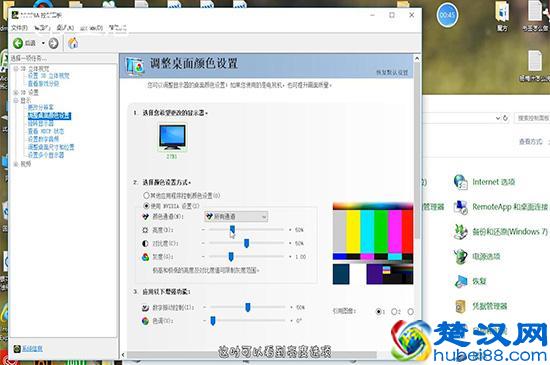Click the digital vibrance icon
The image size is (550, 365).
[145, 308]
